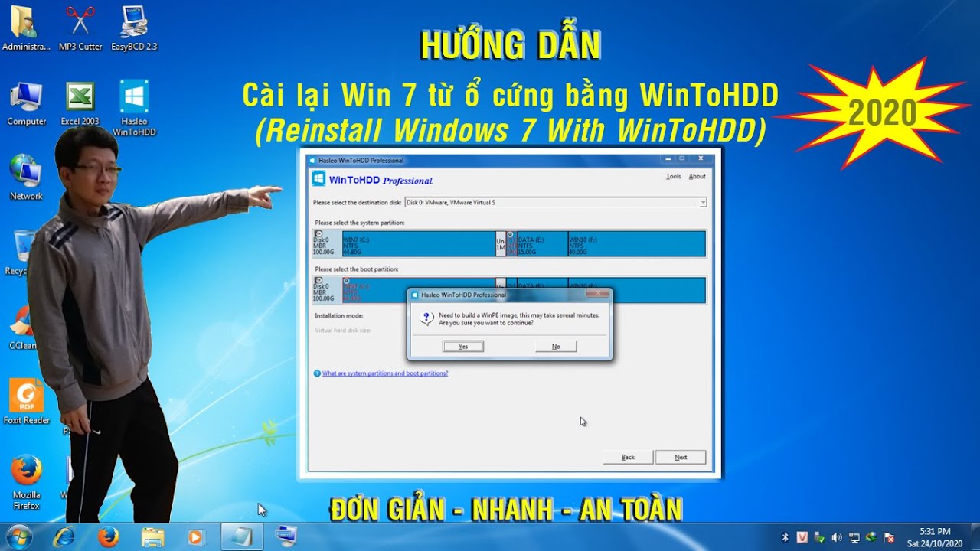Open the Excel 2003 desktop icon
980x551 pixels.
[80, 103]
